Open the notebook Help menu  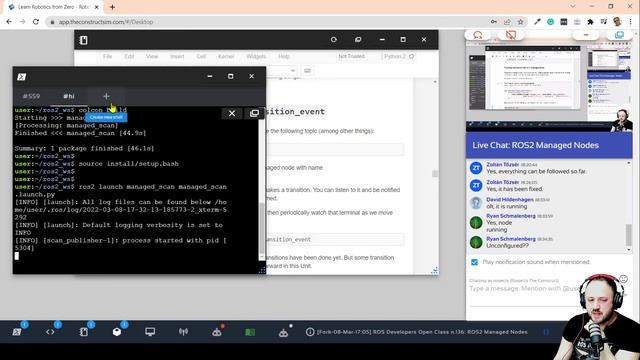(x=284, y=56)
